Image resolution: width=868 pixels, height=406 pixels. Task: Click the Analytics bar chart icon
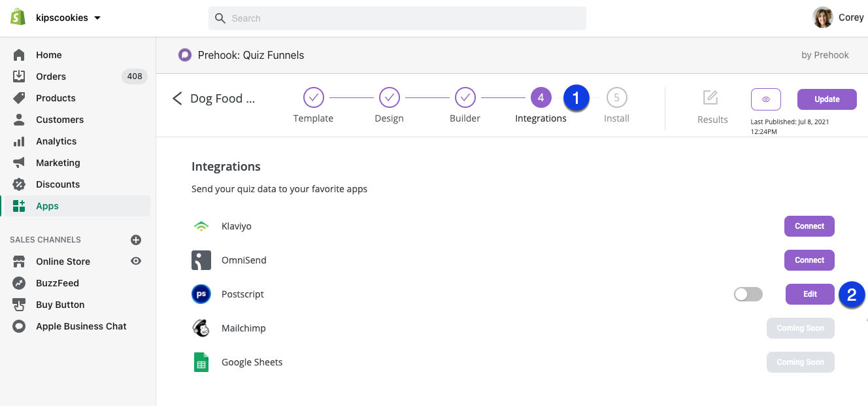tap(19, 141)
